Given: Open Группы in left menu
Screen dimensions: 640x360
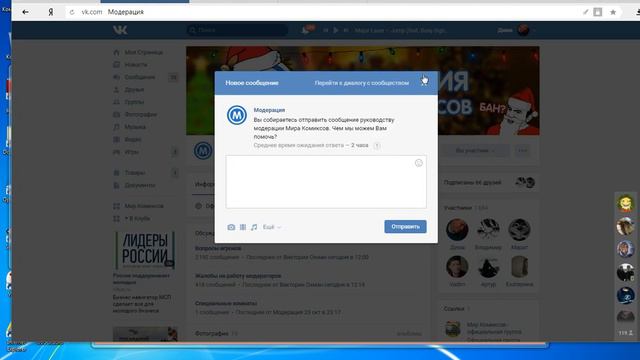Looking at the screenshot, I should [x=134, y=102].
